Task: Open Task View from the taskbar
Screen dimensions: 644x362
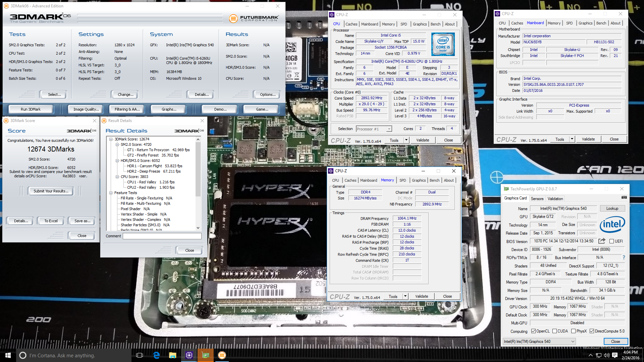Action: tap(140, 355)
